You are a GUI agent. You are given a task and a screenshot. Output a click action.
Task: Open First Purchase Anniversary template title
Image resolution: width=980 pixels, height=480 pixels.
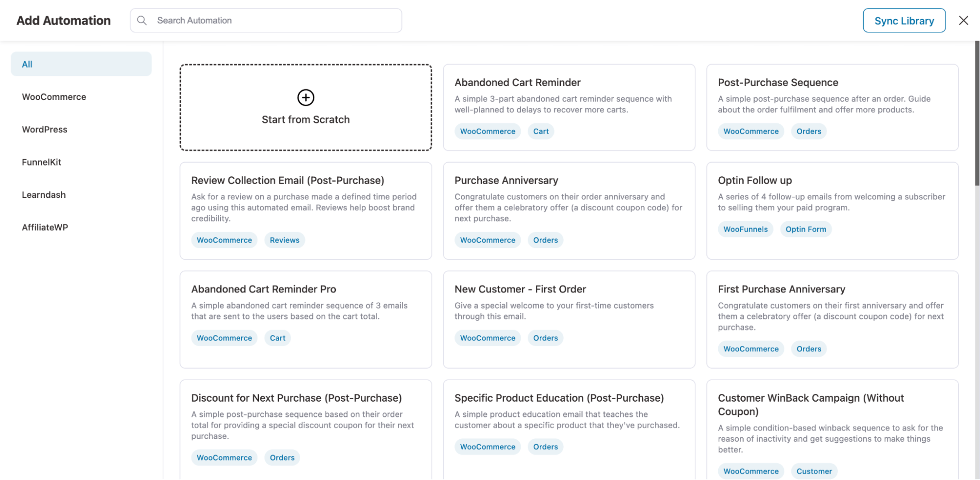coord(781,289)
